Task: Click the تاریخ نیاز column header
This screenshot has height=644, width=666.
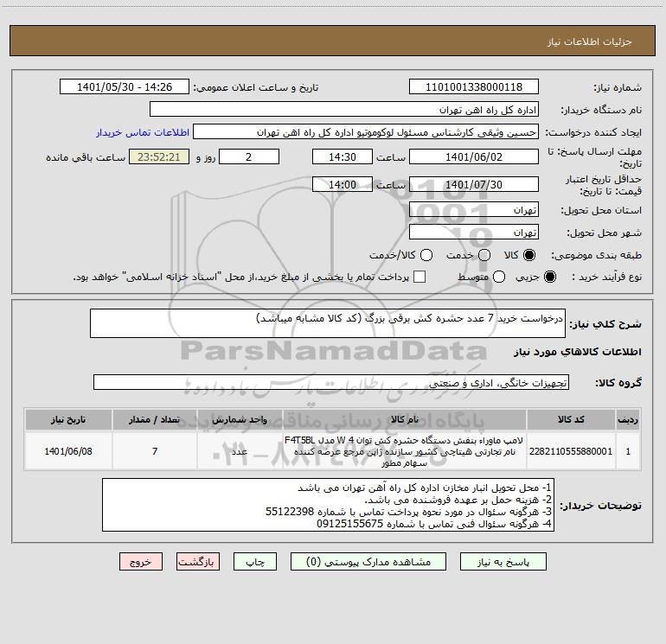Action: coord(68,420)
